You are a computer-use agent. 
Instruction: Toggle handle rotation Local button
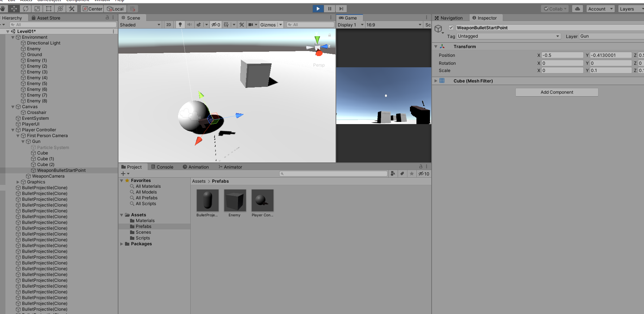(115, 9)
